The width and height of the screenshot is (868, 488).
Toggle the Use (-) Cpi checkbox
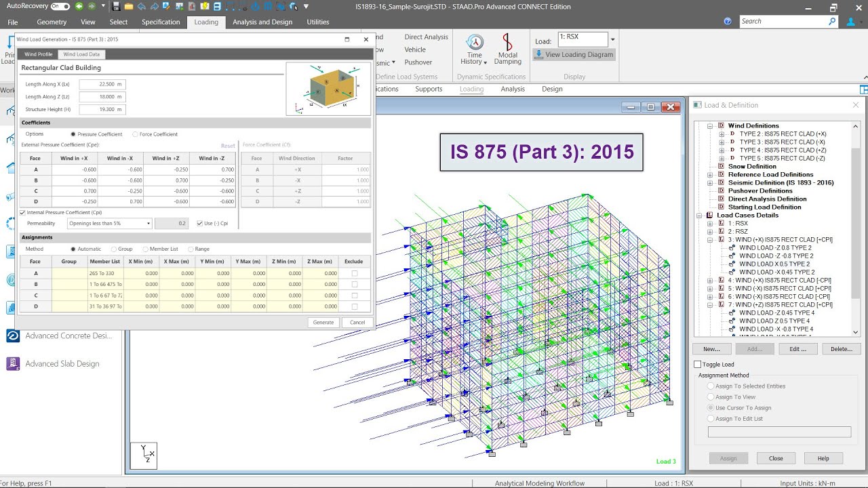point(199,223)
